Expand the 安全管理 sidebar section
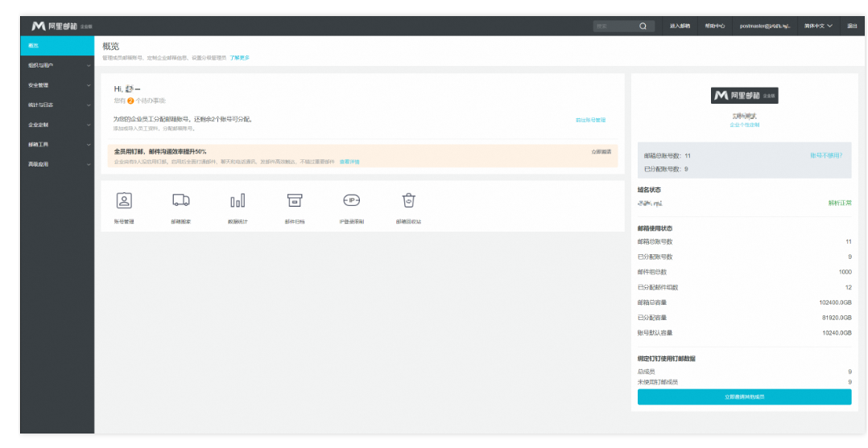Image resolution: width=868 pixels, height=448 pixels. pyautogui.click(x=56, y=85)
